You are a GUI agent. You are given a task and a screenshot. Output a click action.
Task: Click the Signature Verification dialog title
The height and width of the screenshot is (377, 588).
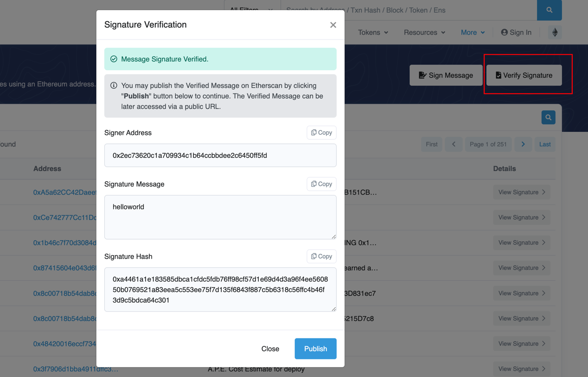point(146,25)
